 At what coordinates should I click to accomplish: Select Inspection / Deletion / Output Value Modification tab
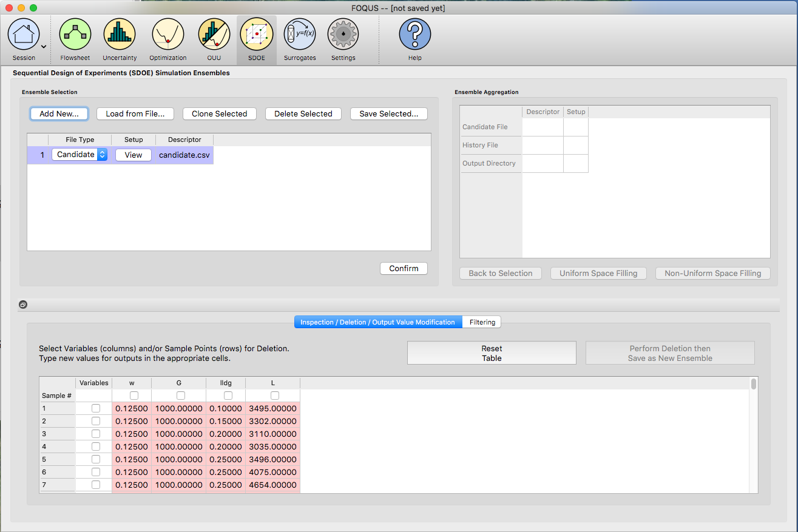pos(377,322)
